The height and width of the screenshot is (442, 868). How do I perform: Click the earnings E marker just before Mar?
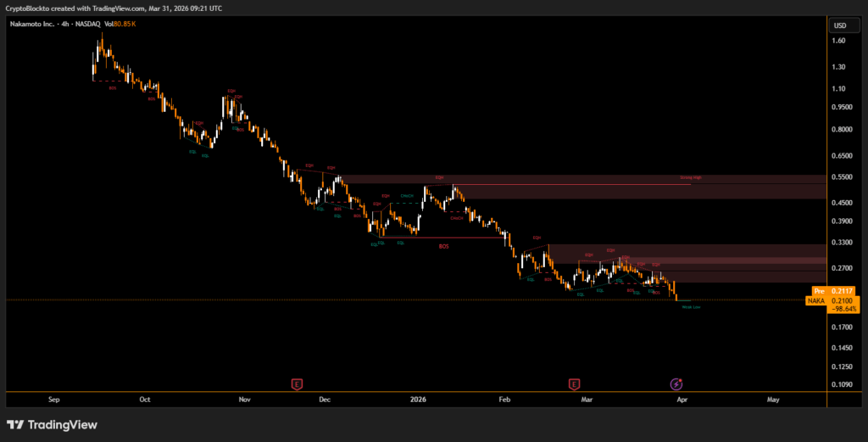[574, 384]
